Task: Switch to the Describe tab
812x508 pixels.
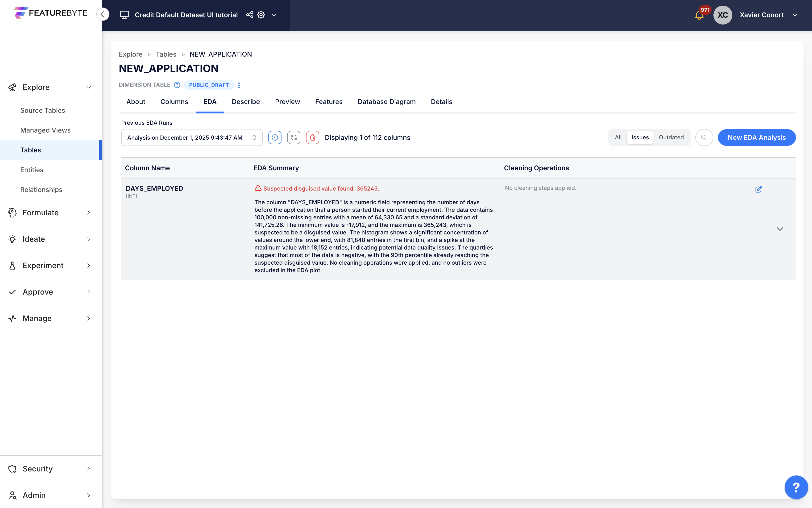Action: pyautogui.click(x=245, y=102)
